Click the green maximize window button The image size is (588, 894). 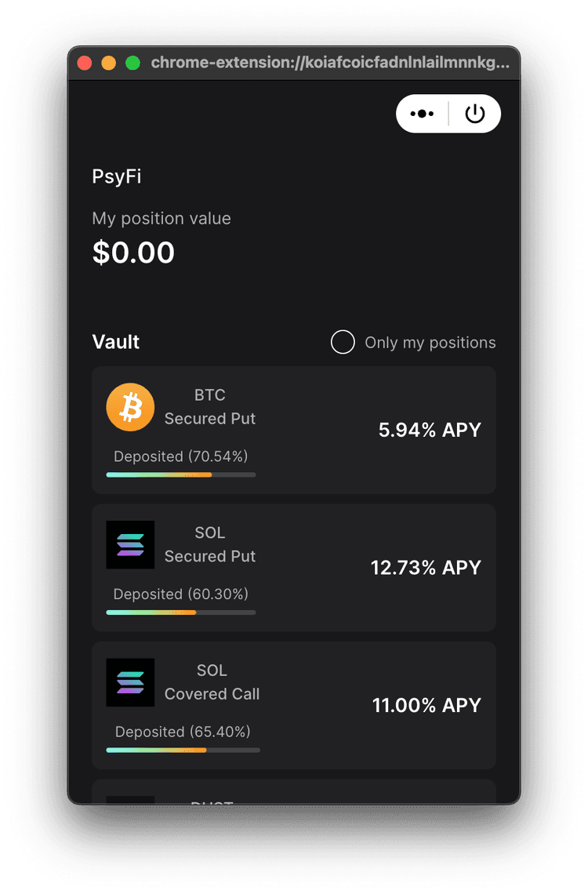point(133,63)
